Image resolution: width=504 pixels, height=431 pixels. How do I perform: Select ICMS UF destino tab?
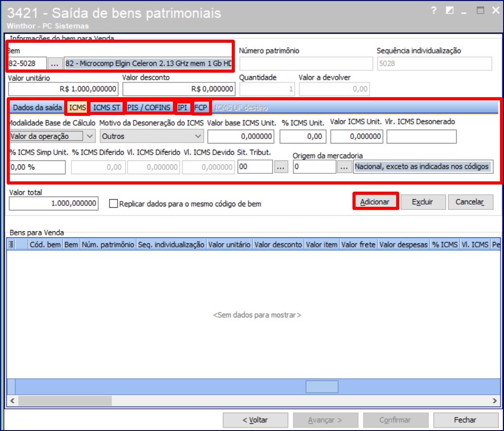pos(241,108)
